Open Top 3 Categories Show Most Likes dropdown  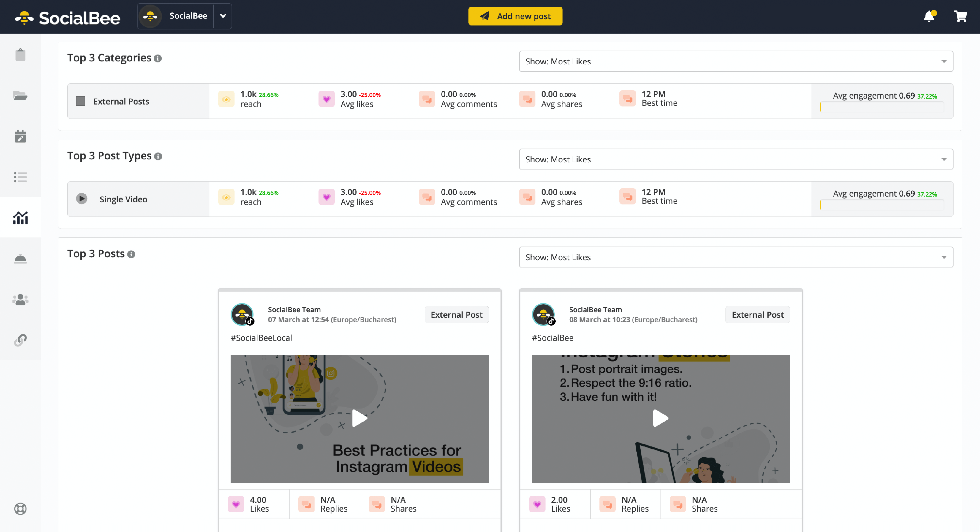[736, 61]
